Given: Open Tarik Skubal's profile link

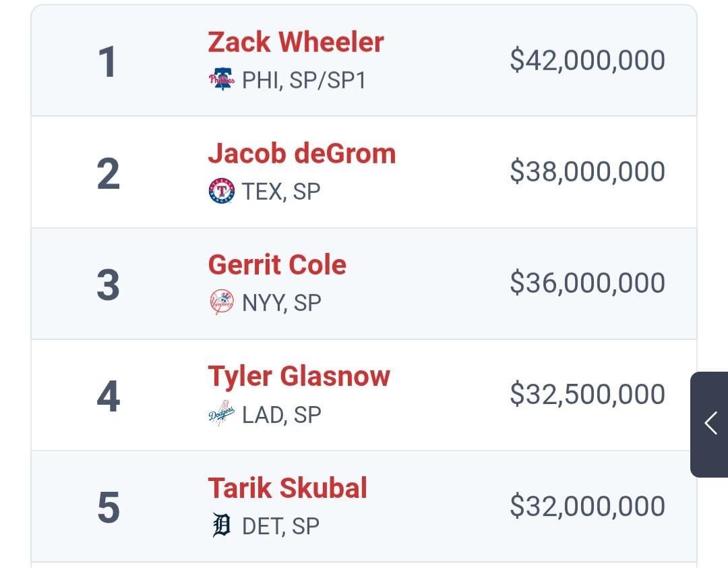Looking at the screenshot, I should click(x=286, y=488).
